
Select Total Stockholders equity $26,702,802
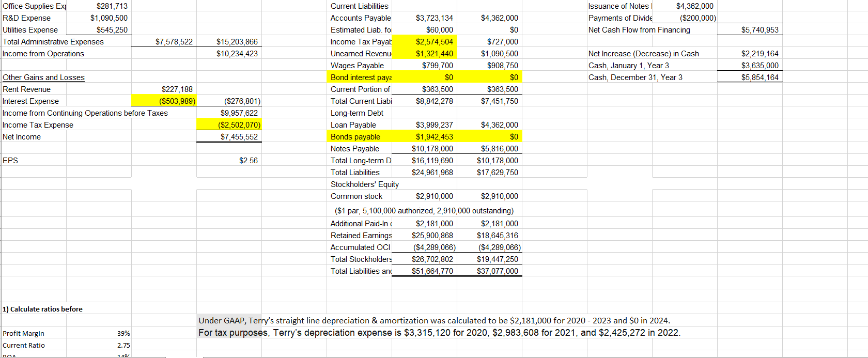(x=432, y=259)
